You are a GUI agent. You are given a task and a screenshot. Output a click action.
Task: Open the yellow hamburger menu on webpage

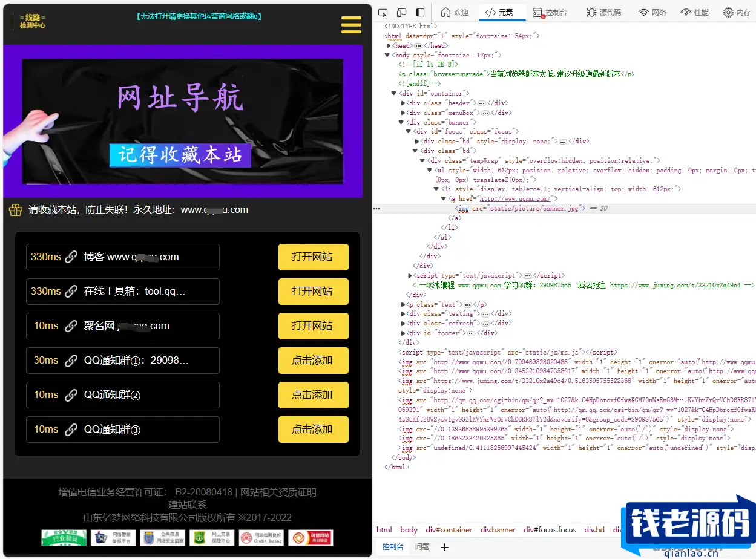[352, 25]
